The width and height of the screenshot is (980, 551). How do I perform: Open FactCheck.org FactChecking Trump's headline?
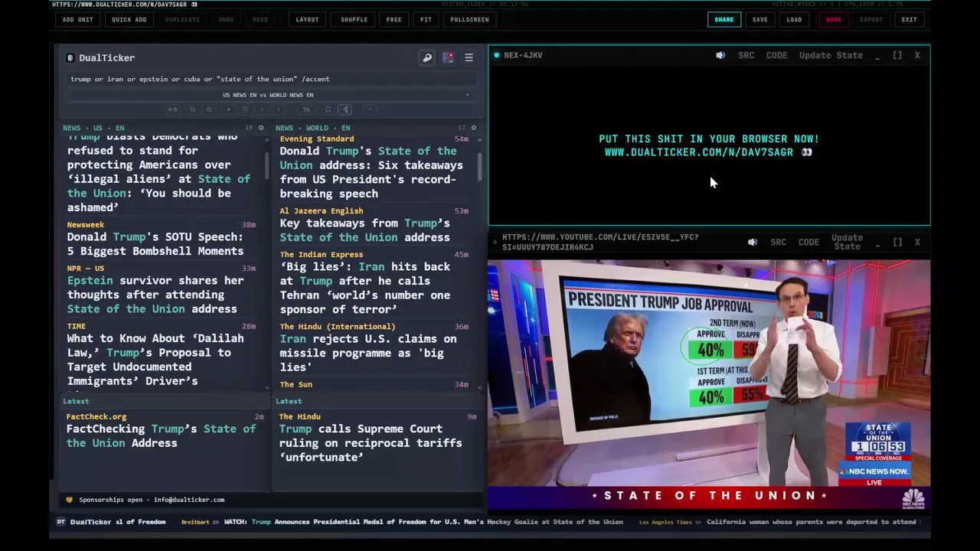(162, 435)
